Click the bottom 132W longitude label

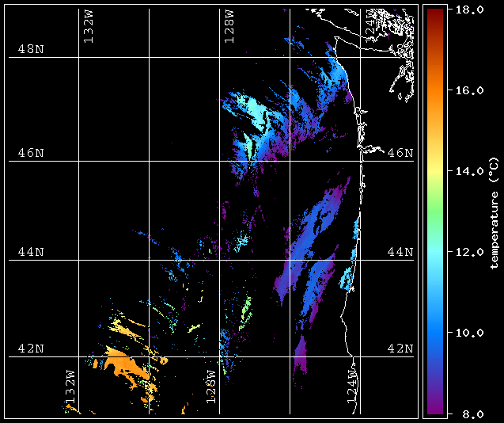click(70, 387)
